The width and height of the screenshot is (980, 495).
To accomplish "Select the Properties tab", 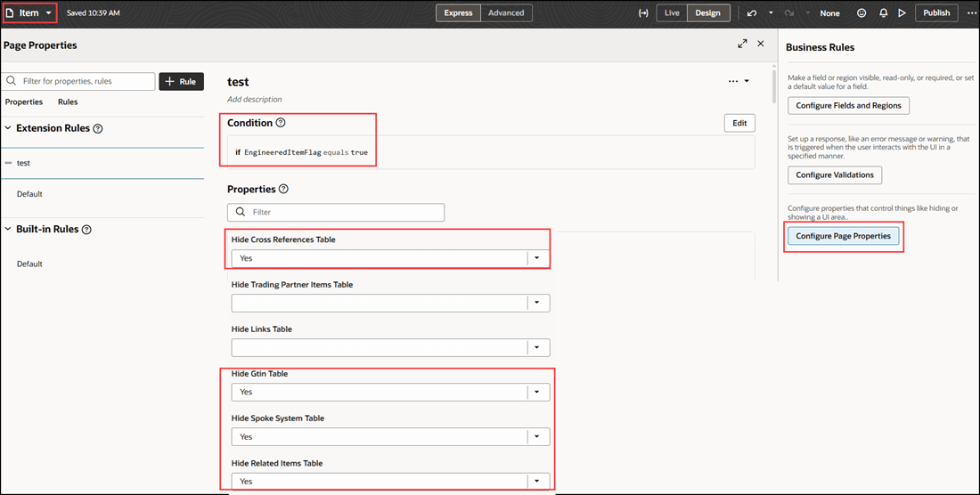I will [x=24, y=101].
